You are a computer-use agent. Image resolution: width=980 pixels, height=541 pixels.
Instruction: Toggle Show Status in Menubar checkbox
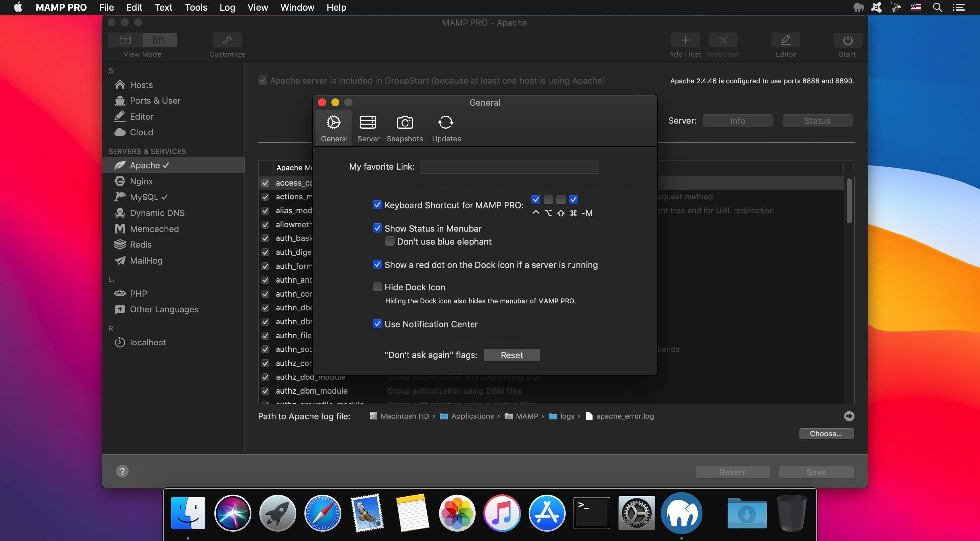[376, 228]
